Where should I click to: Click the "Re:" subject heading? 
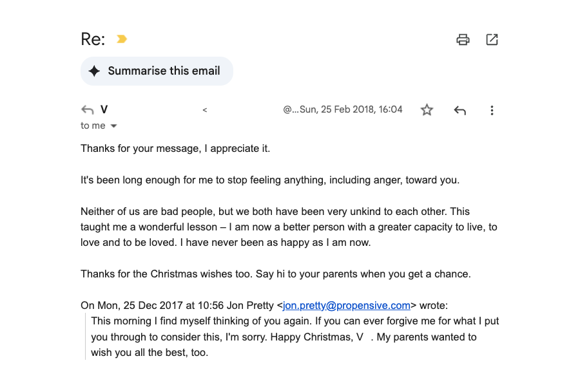click(93, 39)
